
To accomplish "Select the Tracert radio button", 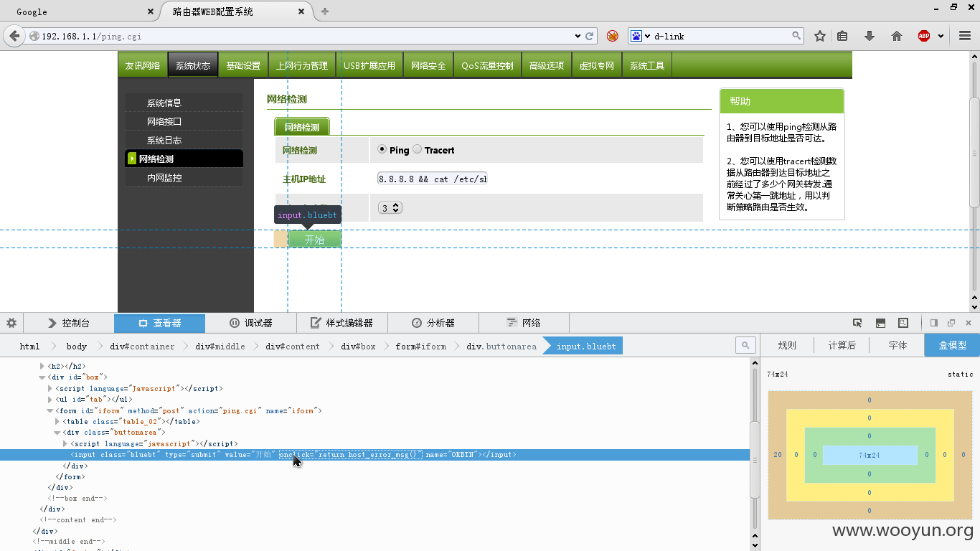I will click(x=418, y=149).
